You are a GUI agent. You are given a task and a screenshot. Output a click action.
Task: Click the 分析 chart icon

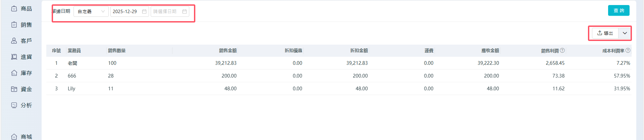click(14, 105)
